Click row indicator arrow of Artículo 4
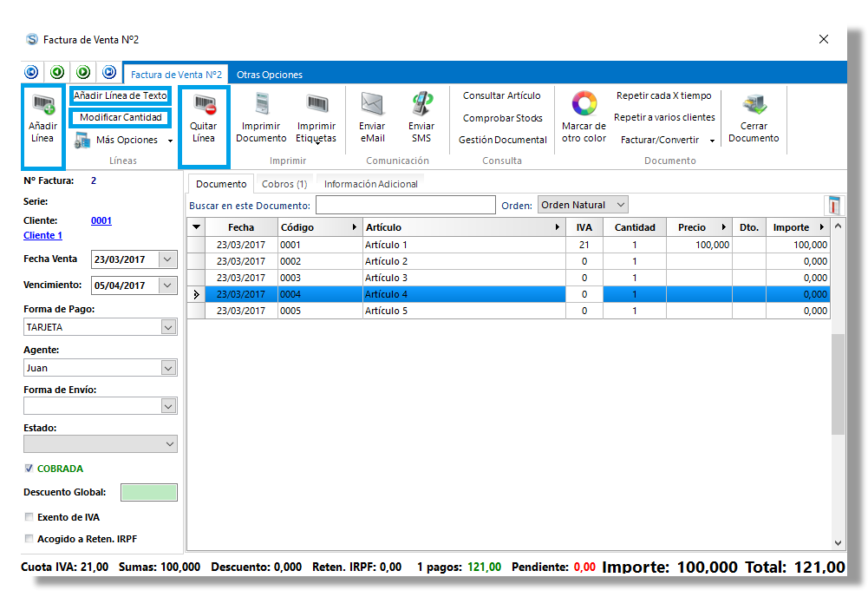The width and height of the screenshot is (868, 597). click(x=197, y=295)
